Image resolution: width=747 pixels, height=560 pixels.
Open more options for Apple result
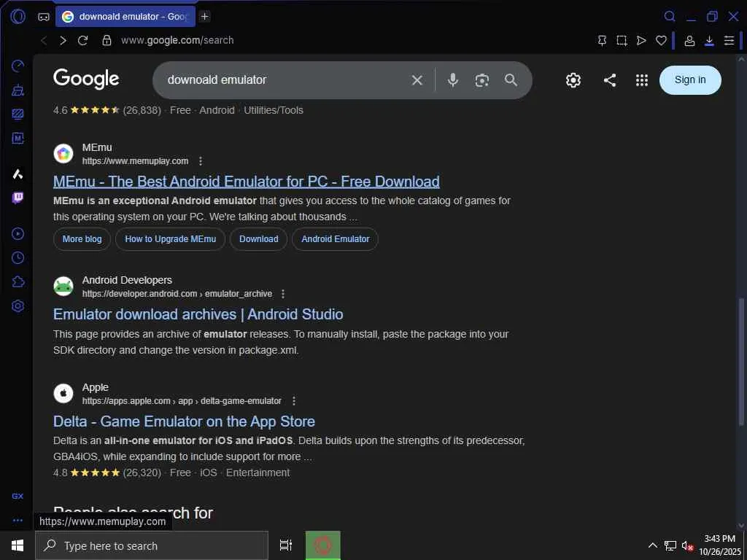click(x=294, y=401)
